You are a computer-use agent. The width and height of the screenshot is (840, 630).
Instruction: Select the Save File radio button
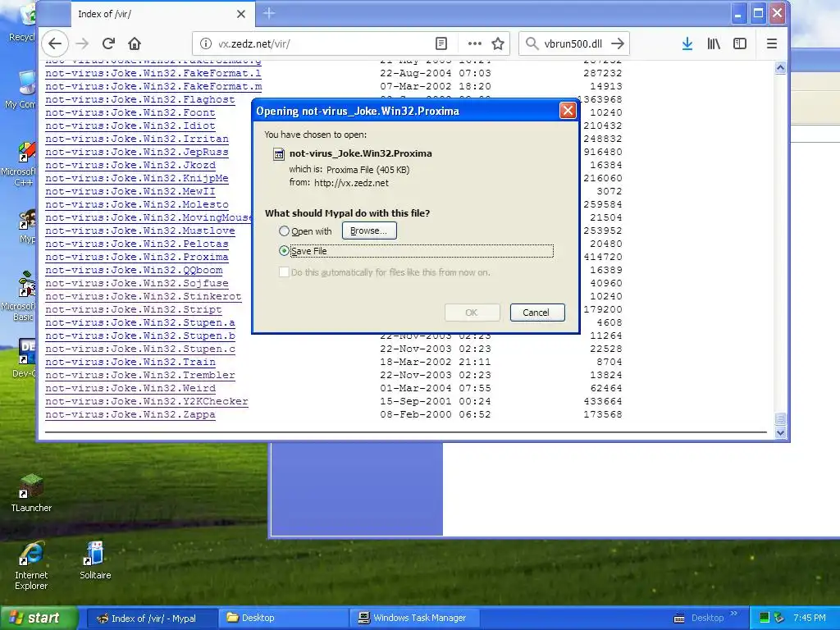tap(284, 251)
